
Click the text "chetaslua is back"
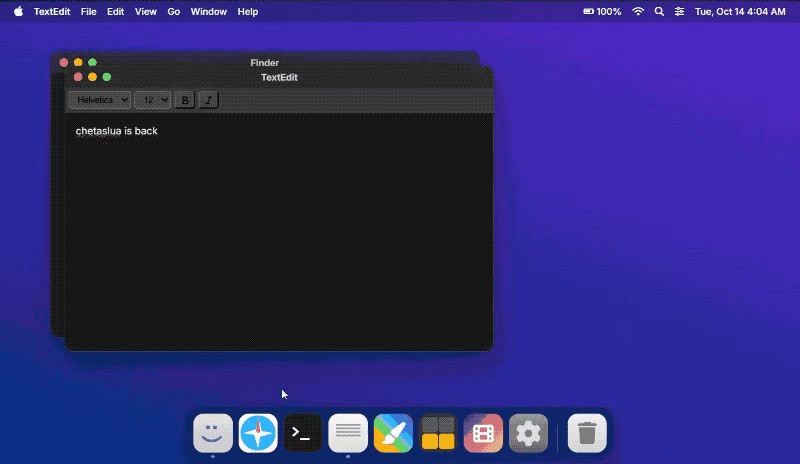pyautogui.click(x=116, y=131)
